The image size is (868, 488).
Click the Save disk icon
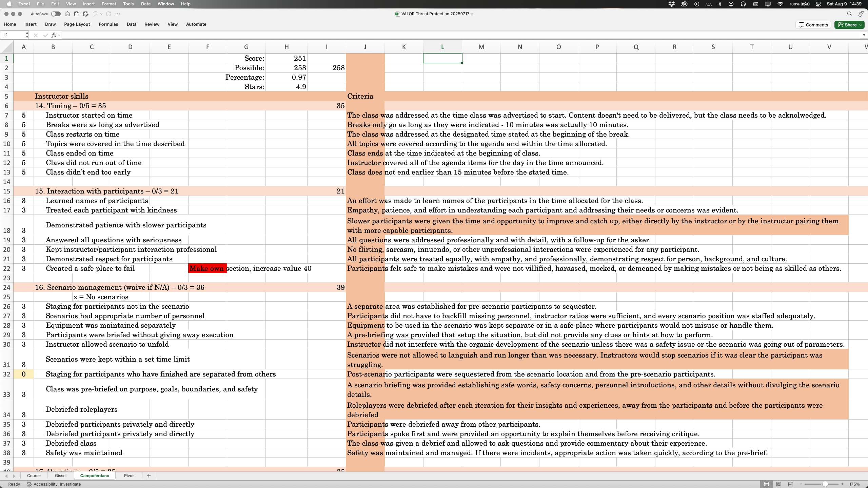(x=77, y=14)
